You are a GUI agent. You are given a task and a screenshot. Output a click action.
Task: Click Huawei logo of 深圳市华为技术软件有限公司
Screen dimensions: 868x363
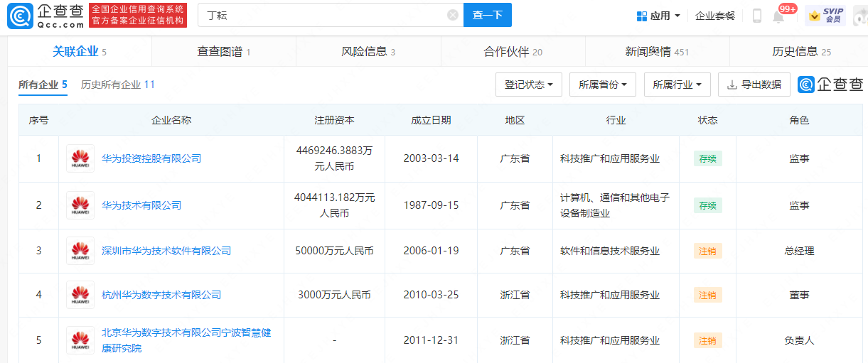[80, 251]
